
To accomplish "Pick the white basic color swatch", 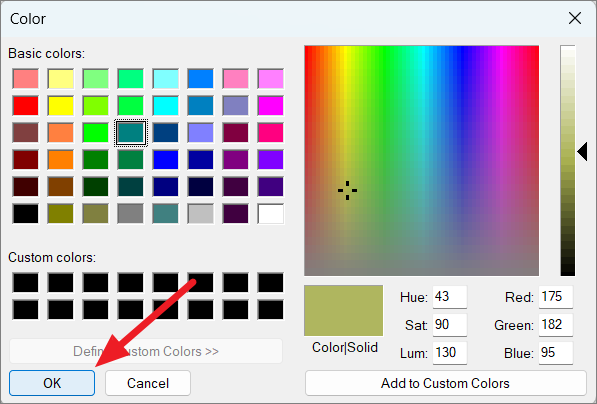I will [271, 214].
